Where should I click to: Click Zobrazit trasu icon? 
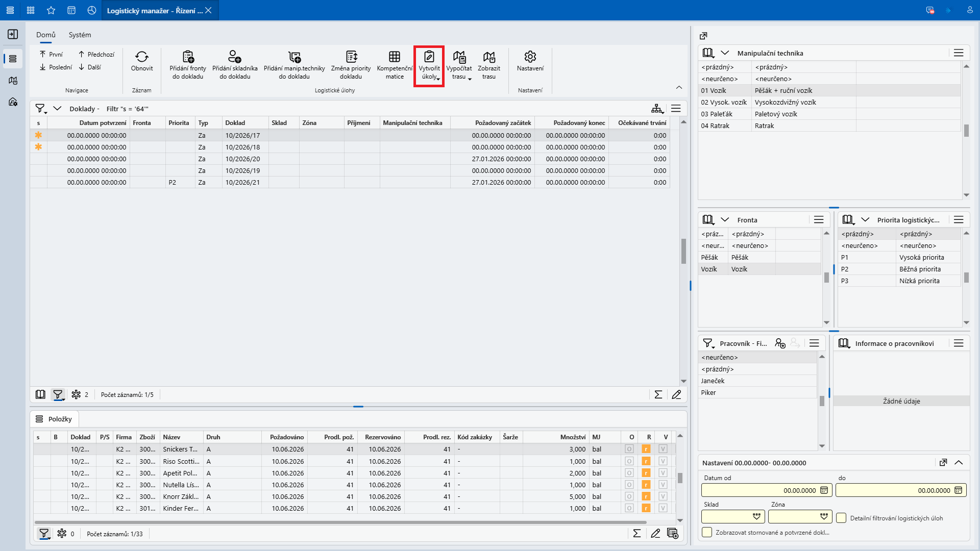(489, 57)
